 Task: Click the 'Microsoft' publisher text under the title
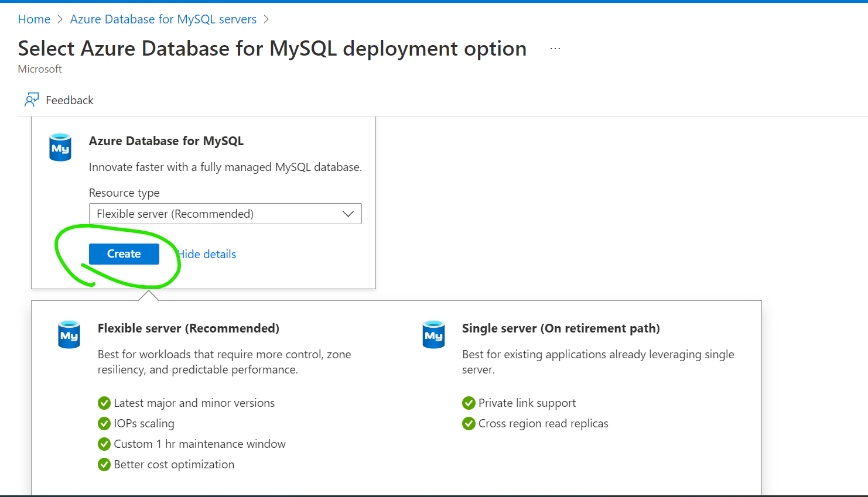pyautogui.click(x=40, y=69)
